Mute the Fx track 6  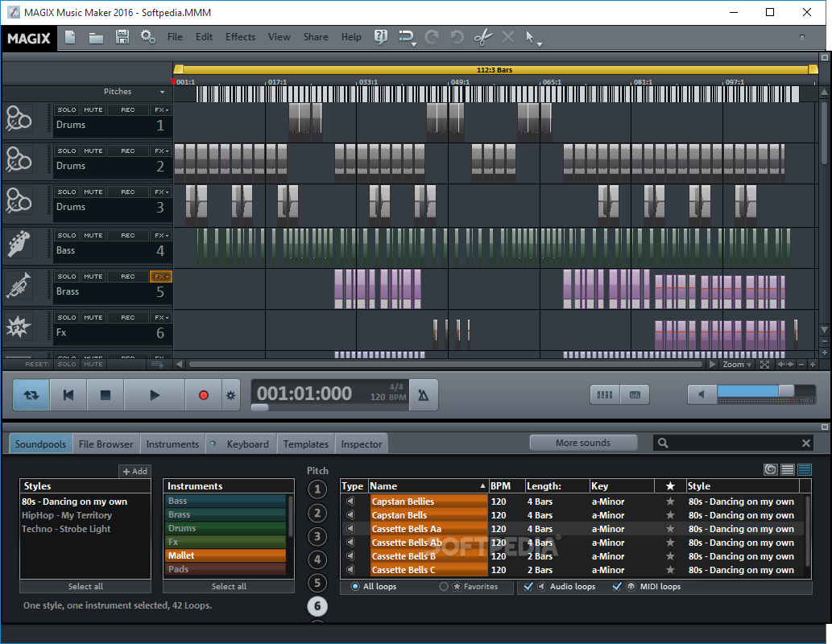(93, 317)
